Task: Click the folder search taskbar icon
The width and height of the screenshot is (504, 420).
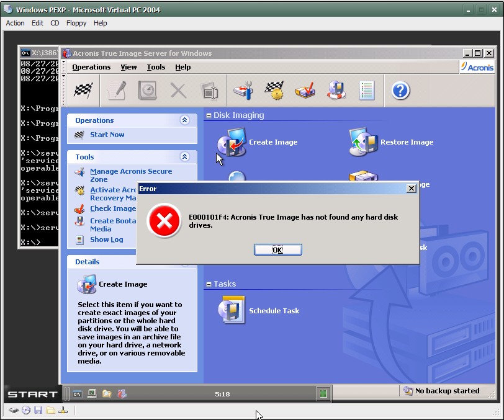Action: click(x=107, y=394)
